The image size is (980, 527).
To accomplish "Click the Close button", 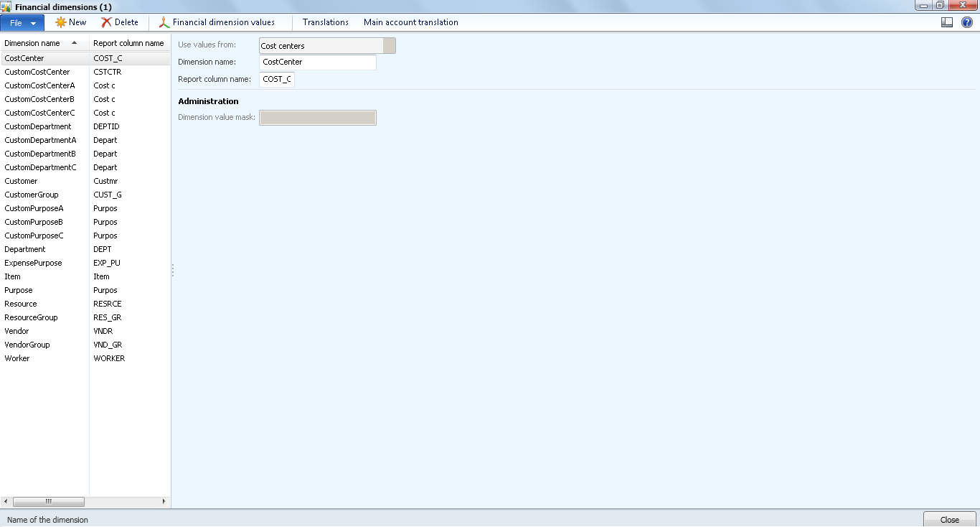I will tap(950, 520).
